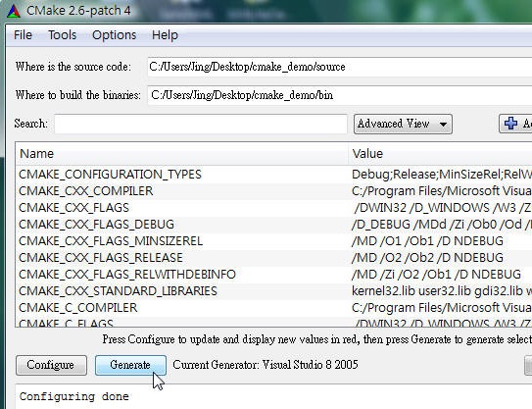This screenshot has width=532, height=409.
Task: Open the Help menu
Action: coord(165,35)
